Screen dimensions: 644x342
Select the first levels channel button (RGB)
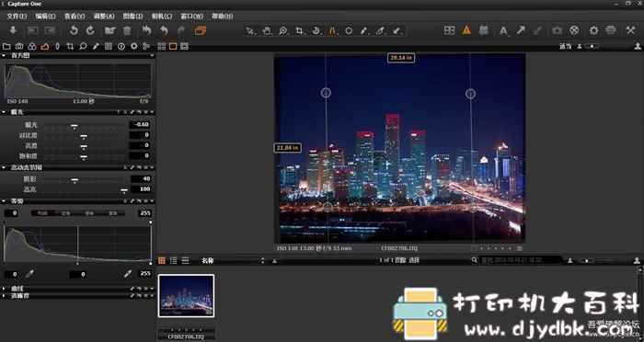[x=41, y=213]
